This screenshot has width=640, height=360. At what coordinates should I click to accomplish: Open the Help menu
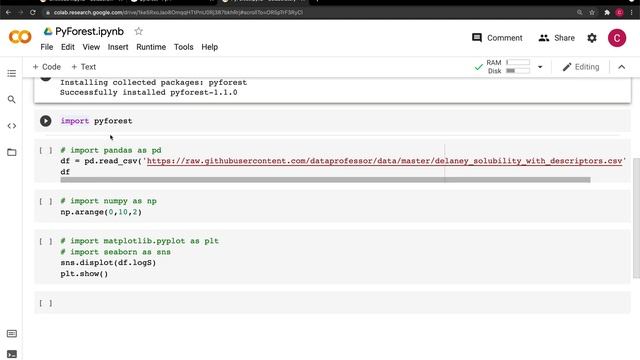[x=209, y=47]
